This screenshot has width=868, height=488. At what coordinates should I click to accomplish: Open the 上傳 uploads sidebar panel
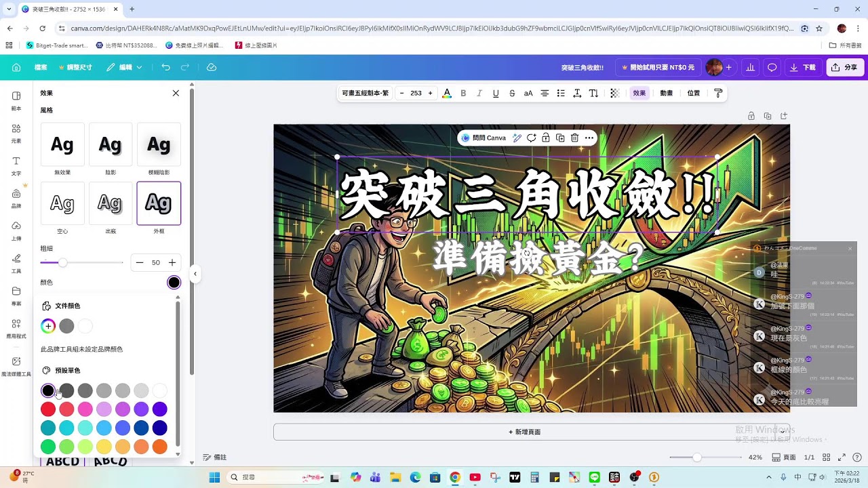(16, 230)
